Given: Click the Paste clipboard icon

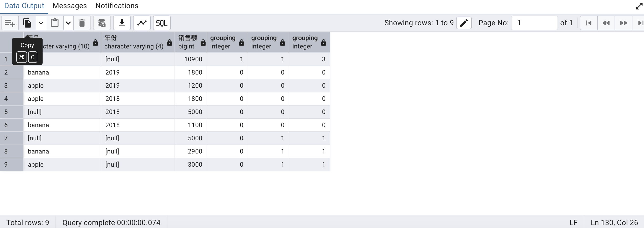Looking at the screenshot, I should point(55,23).
